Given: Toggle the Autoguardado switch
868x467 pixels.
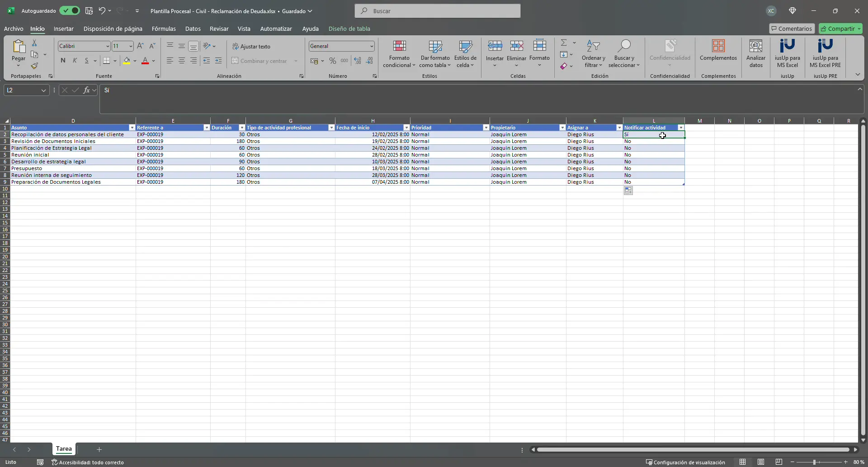Looking at the screenshot, I should click(70, 11).
